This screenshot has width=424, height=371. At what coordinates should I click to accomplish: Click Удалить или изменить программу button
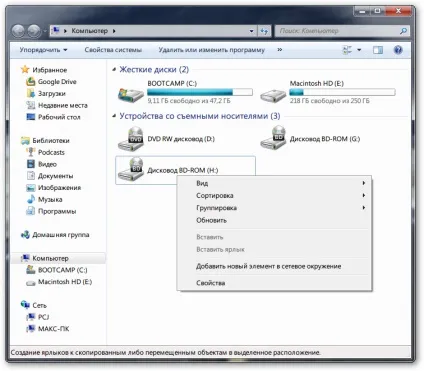(211, 50)
